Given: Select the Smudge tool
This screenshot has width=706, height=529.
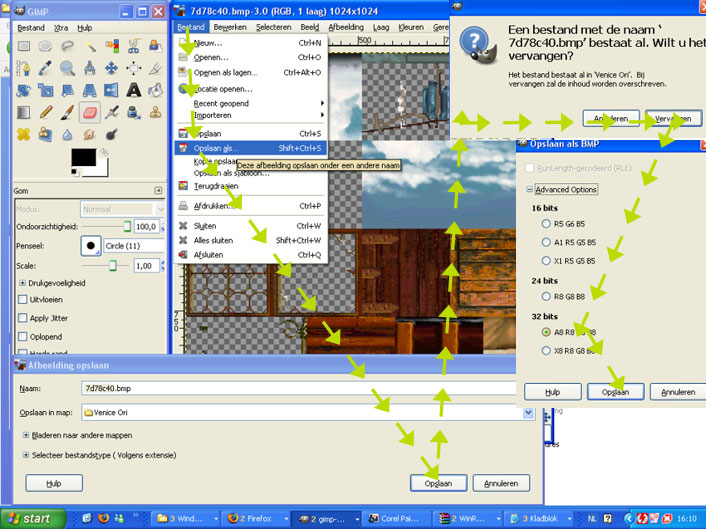Looking at the screenshot, I should pos(90,134).
